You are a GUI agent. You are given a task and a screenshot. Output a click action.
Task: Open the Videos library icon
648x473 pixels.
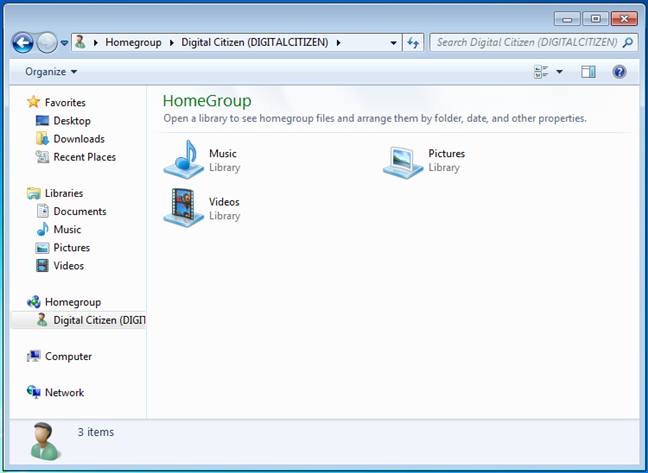(184, 208)
